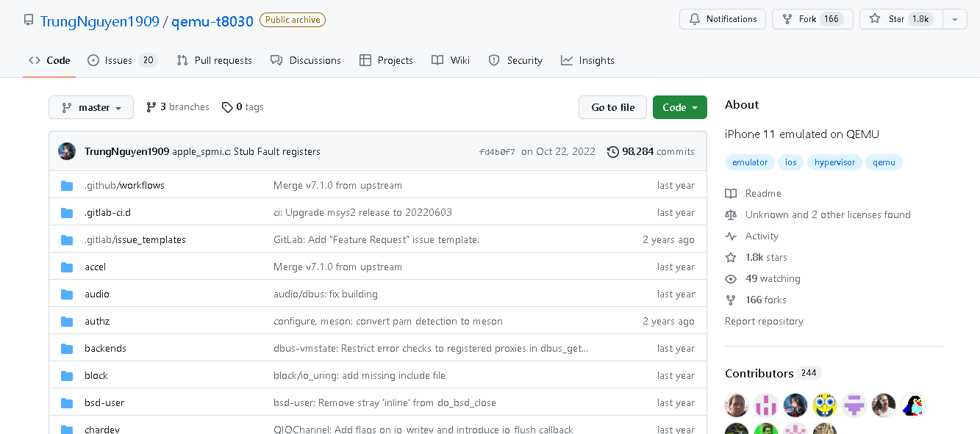Select the hypervisor topic tag
Screen dimensions: 980x434
pos(834,162)
